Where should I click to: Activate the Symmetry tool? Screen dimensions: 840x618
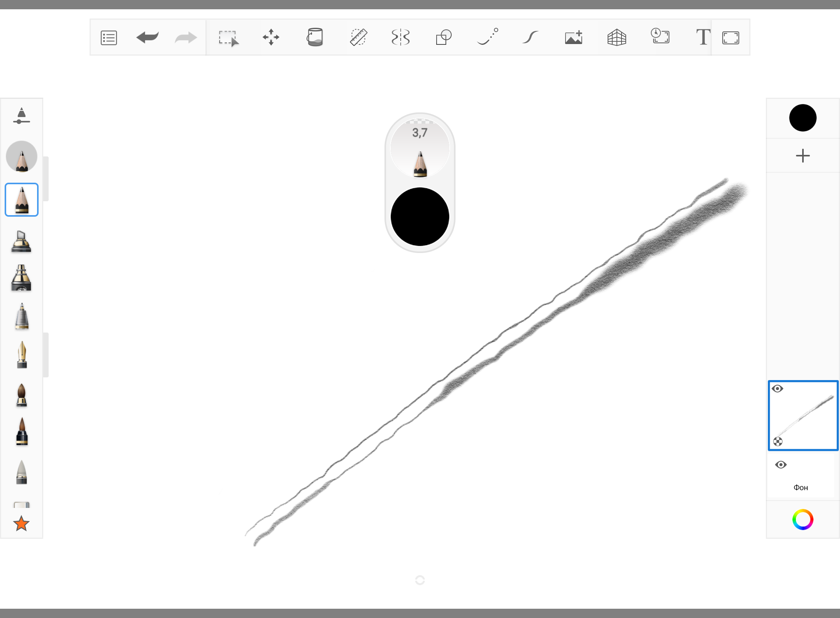(x=401, y=37)
